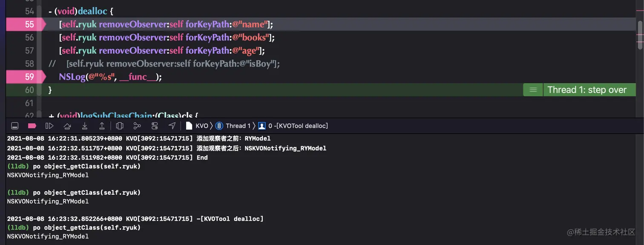
Task: Open Environment Overrides
Action: [x=155, y=126]
